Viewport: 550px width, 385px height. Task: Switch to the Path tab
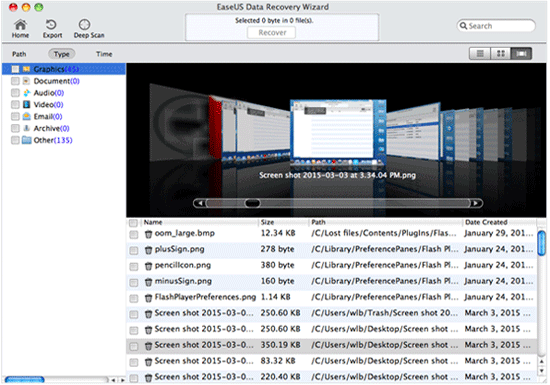(x=19, y=54)
